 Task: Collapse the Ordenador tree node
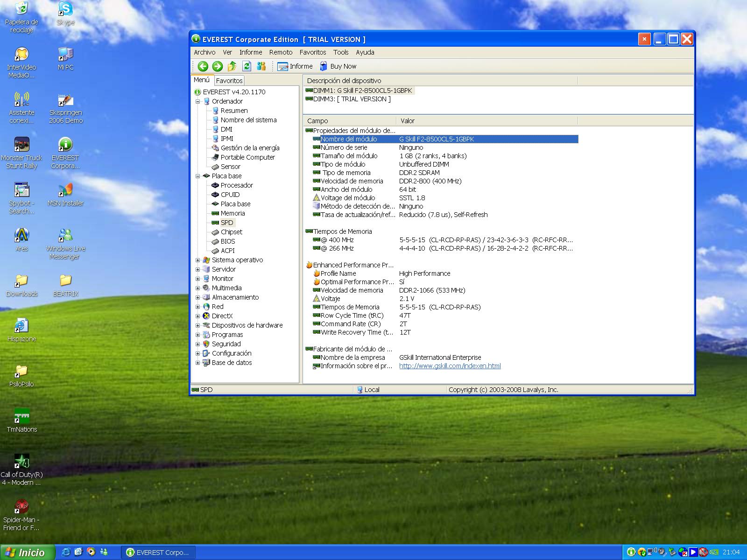(197, 101)
